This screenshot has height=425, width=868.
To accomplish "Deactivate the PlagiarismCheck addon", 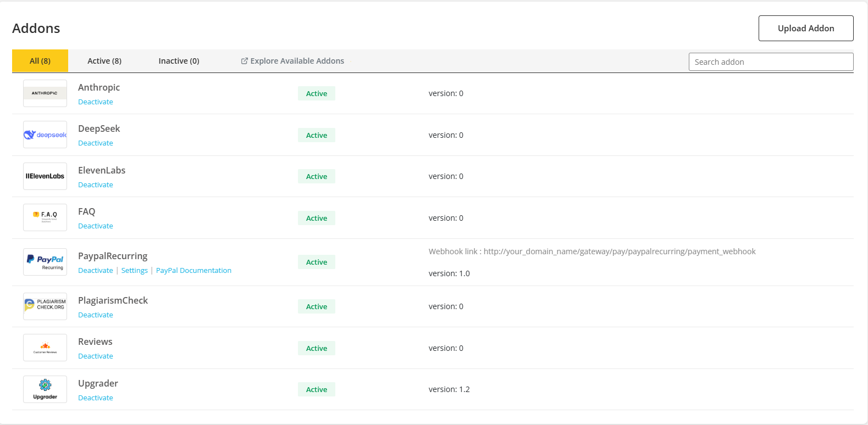I will 96,315.
